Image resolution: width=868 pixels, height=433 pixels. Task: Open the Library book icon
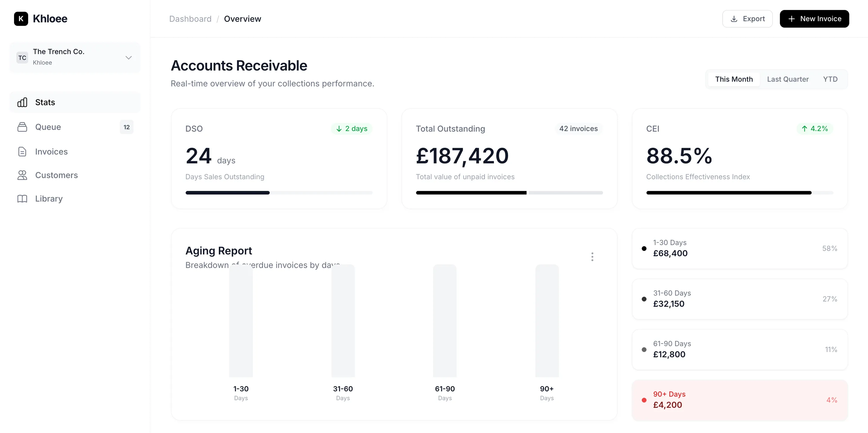(22, 199)
